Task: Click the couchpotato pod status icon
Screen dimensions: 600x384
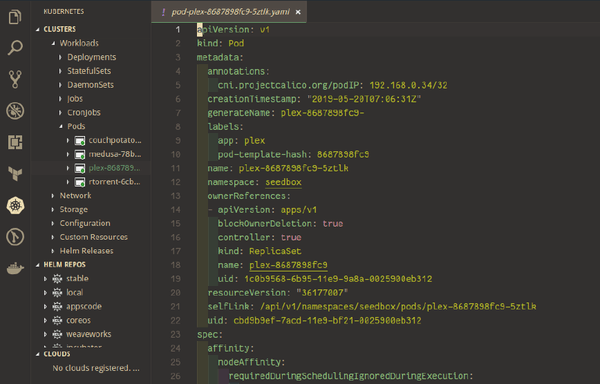Action: 80,140
